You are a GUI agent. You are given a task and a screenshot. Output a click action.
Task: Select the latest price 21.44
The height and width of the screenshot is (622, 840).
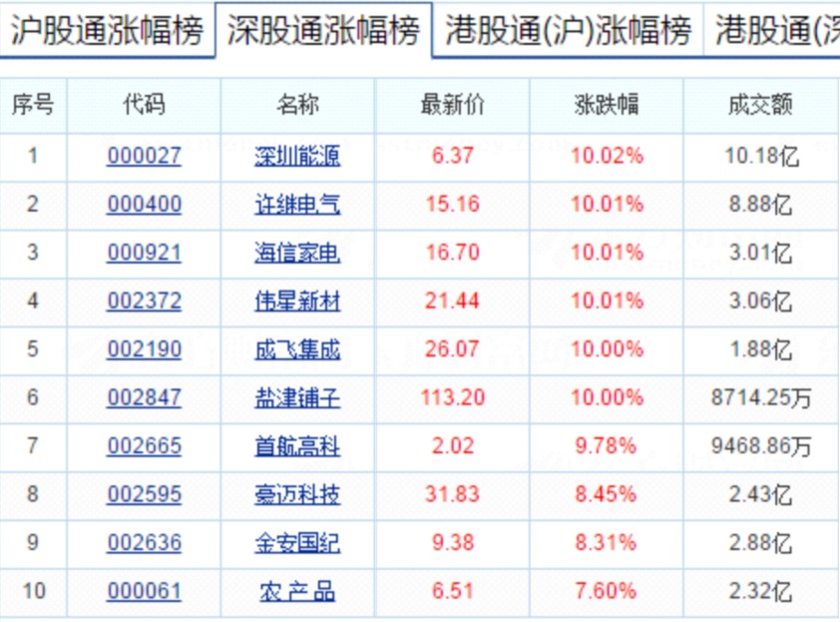pos(453,301)
